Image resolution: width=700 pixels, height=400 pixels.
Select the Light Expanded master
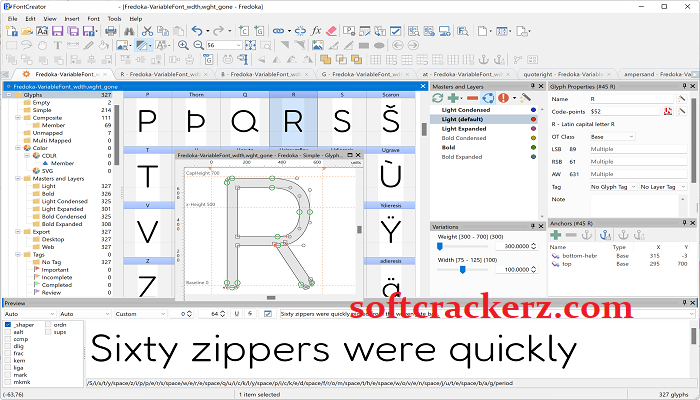(464, 129)
